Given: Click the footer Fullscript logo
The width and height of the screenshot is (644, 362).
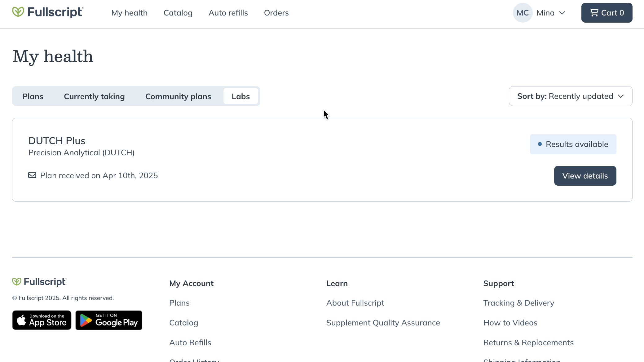Looking at the screenshot, I should (39, 281).
